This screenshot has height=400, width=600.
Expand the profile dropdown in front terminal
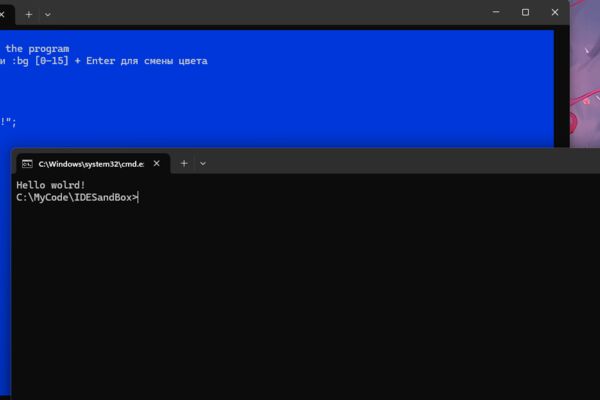pyautogui.click(x=203, y=164)
